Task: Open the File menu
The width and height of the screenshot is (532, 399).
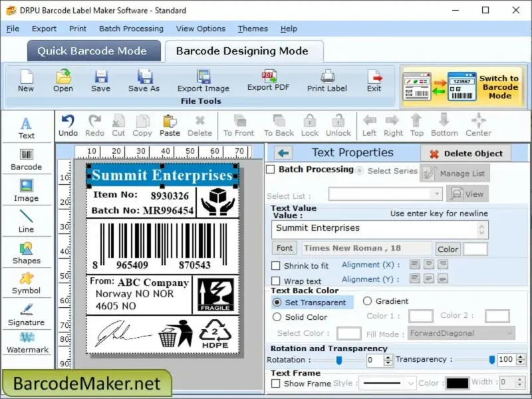Action: click(x=13, y=29)
